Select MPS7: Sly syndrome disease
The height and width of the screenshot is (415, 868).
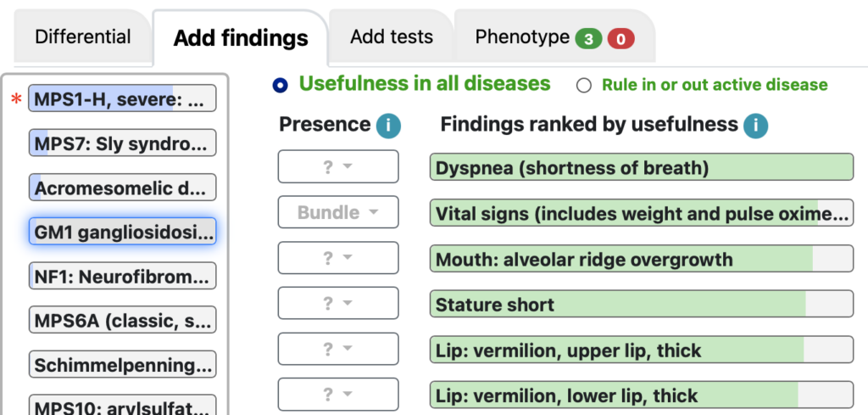122,143
